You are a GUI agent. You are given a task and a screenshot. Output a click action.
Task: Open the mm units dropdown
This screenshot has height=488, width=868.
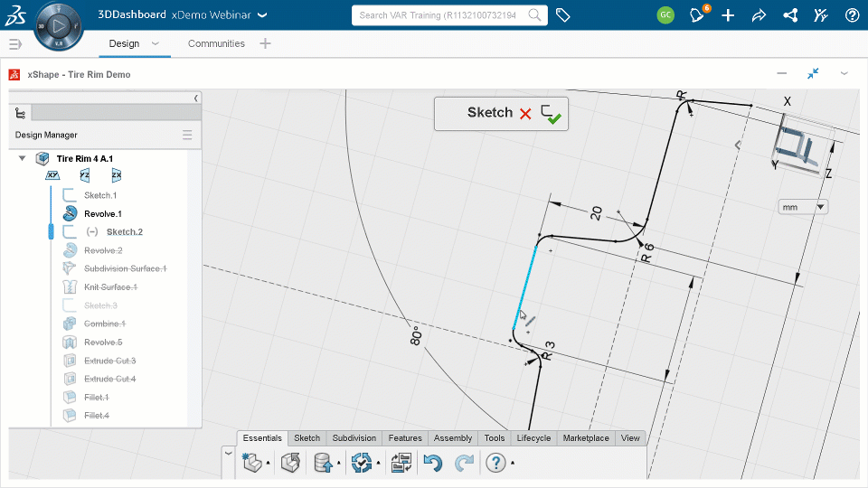[x=803, y=207]
